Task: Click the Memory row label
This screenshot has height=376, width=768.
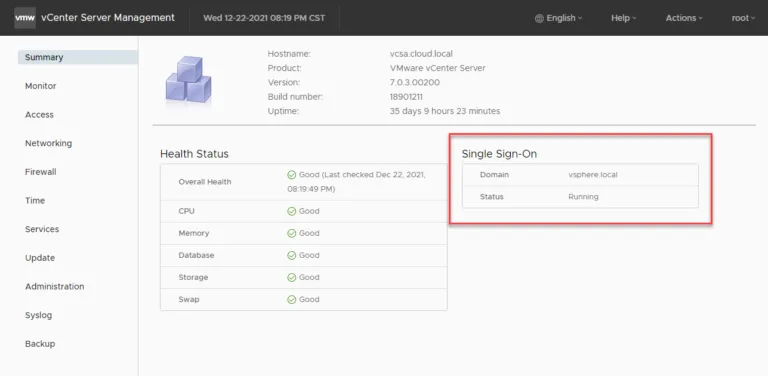Action: coord(194,233)
